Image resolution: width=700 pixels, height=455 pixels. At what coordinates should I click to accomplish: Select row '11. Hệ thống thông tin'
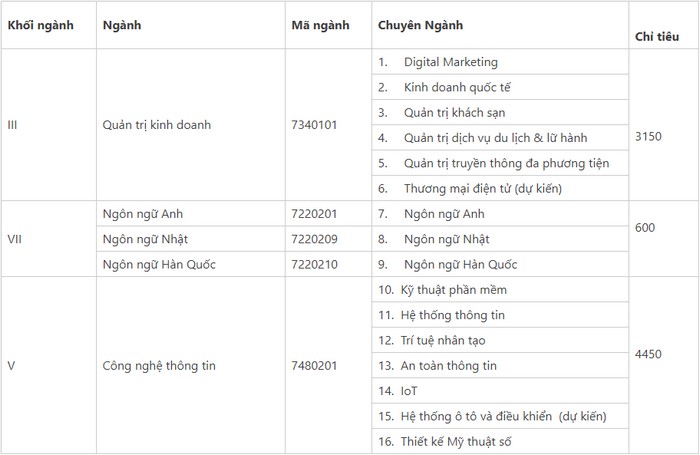pos(500,315)
